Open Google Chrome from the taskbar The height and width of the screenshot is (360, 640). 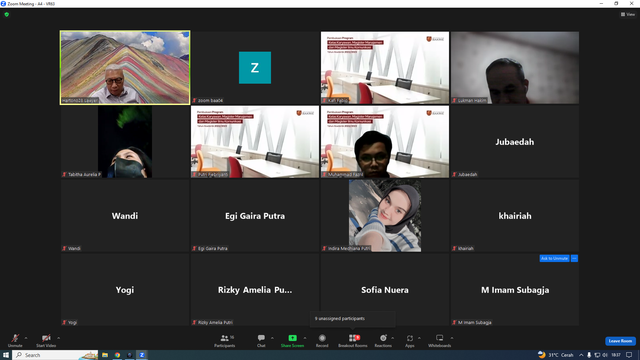(117, 355)
